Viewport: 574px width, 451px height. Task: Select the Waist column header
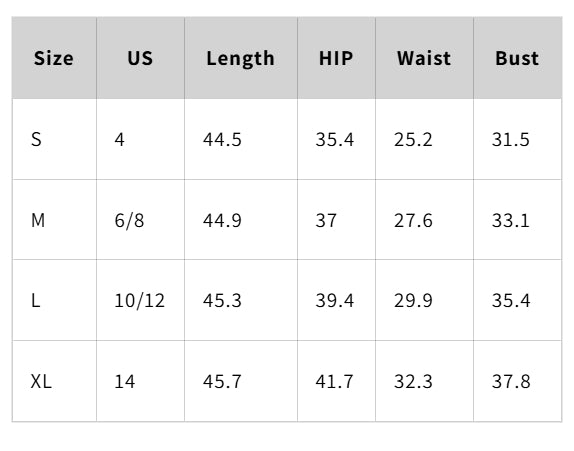424,58
